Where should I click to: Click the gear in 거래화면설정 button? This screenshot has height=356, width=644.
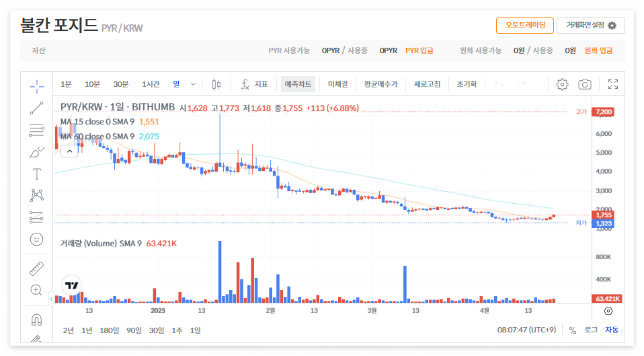pos(612,26)
